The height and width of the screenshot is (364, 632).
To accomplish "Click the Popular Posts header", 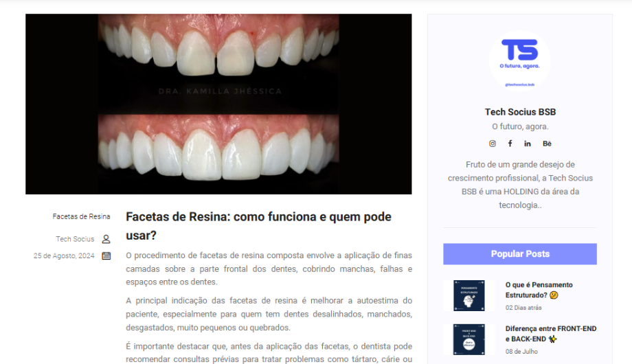I will pos(520,254).
